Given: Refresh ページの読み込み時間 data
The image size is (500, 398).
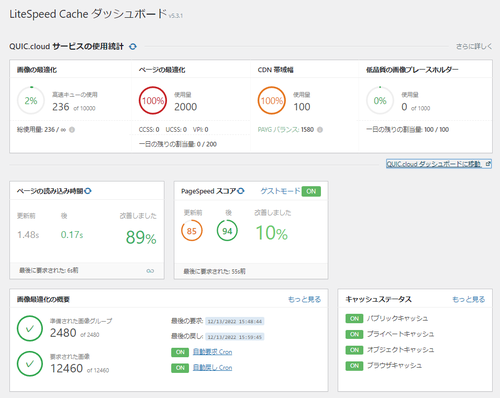Looking at the screenshot, I should [88, 191].
